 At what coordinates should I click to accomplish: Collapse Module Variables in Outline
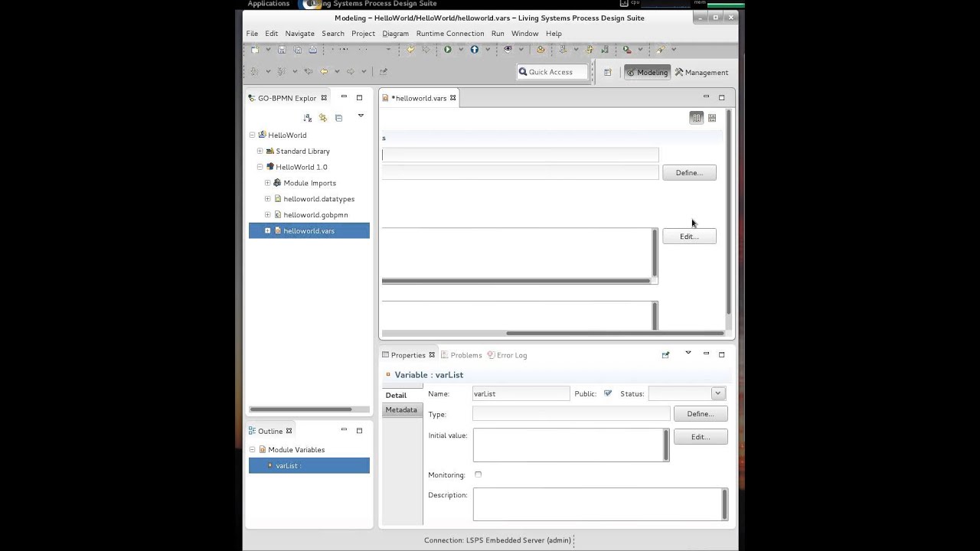click(x=252, y=450)
